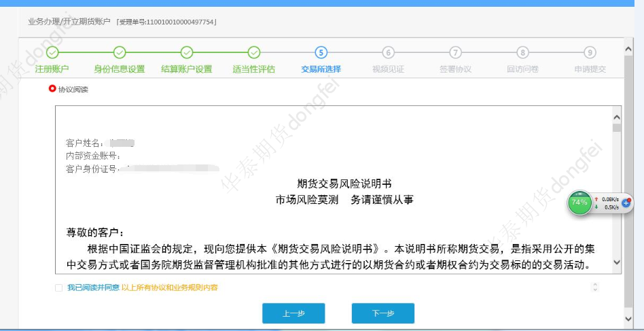
Task: Click the step 5 circle for 交易所选择
Action: (x=321, y=52)
